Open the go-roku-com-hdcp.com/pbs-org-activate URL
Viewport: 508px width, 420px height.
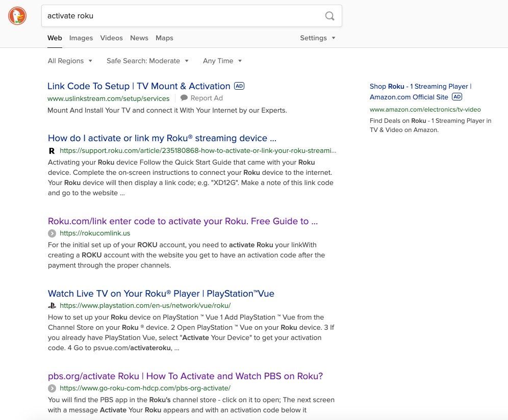click(145, 388)
